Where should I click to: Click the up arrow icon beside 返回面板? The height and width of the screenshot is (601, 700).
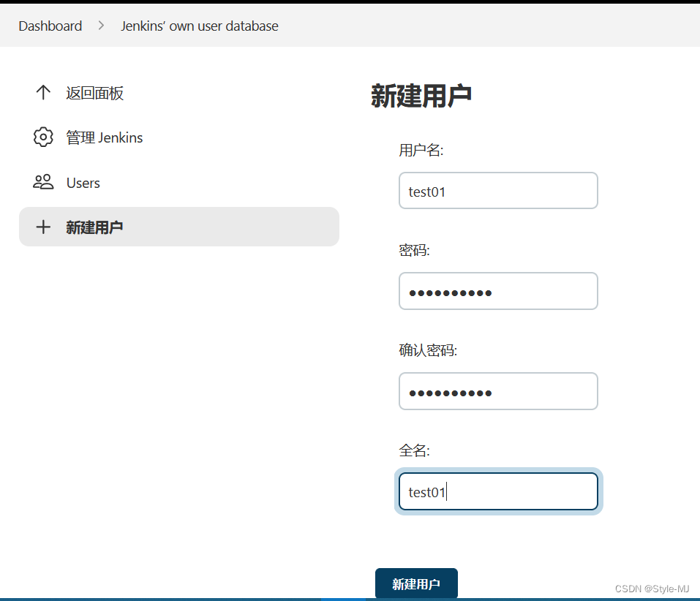coord(43,92)
